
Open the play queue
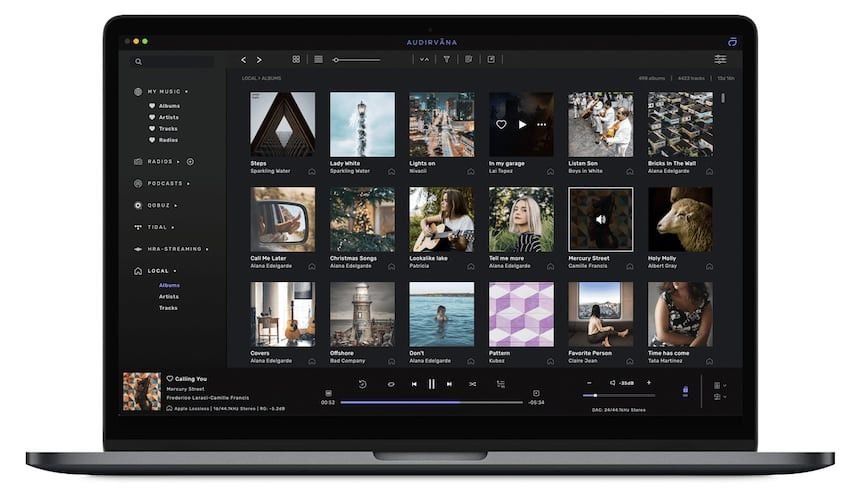pyautogui.click(x=501, y=384)
